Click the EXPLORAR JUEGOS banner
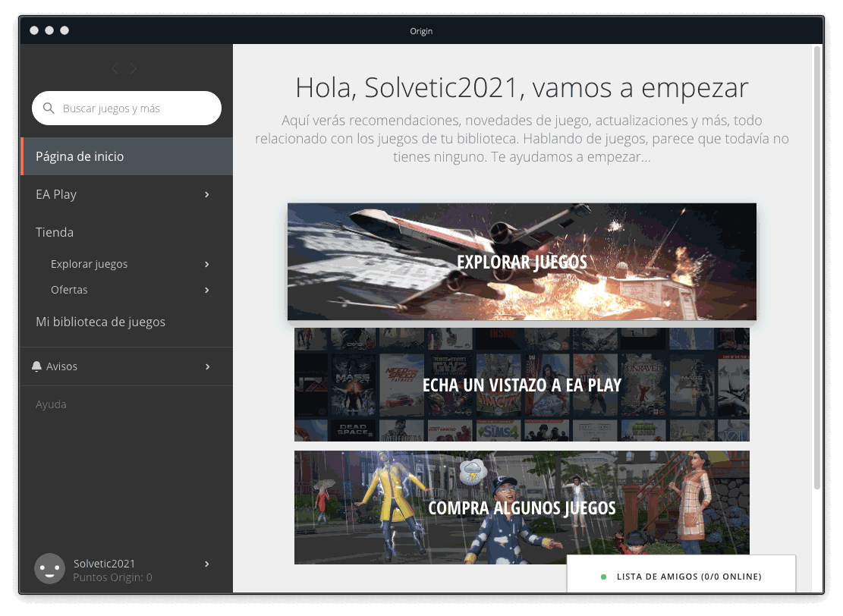 coord(522,262)
